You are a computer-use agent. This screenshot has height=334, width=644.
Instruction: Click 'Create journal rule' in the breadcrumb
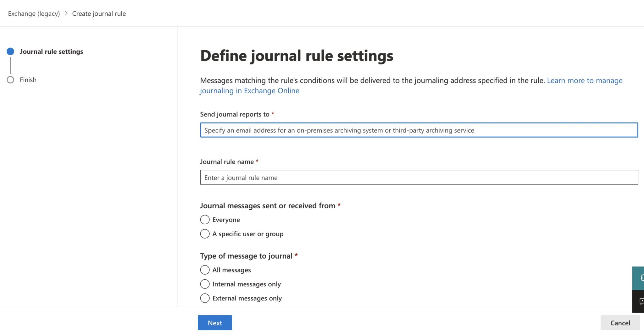coord(99,14)
